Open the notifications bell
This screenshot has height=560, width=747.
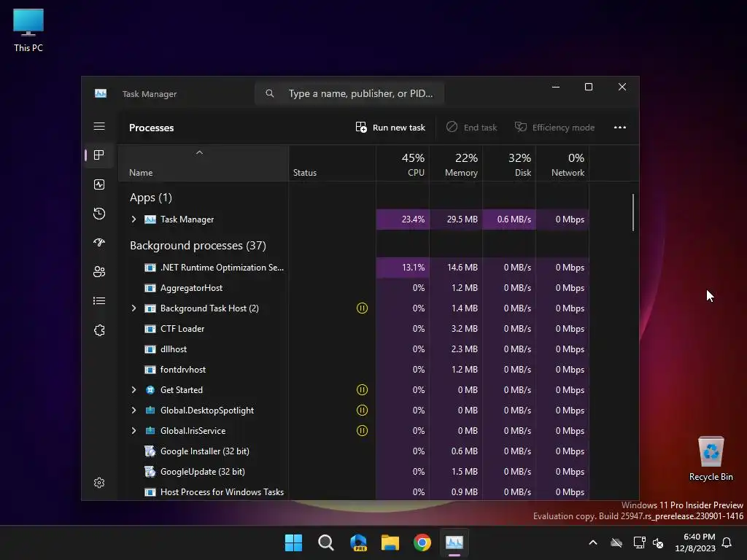727,542
